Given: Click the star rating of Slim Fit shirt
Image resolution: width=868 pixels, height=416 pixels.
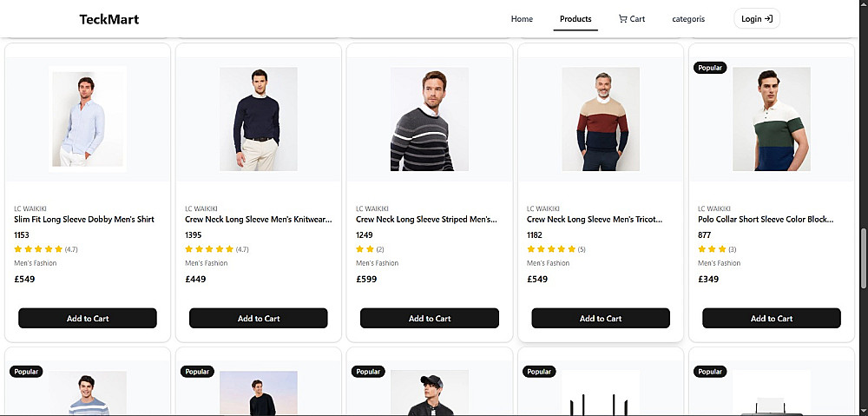Looking at the screenshot, I should (39, 249).
